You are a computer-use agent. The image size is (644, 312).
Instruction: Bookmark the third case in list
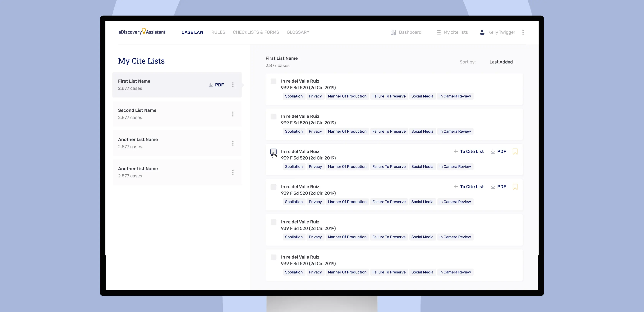point(515,152)
